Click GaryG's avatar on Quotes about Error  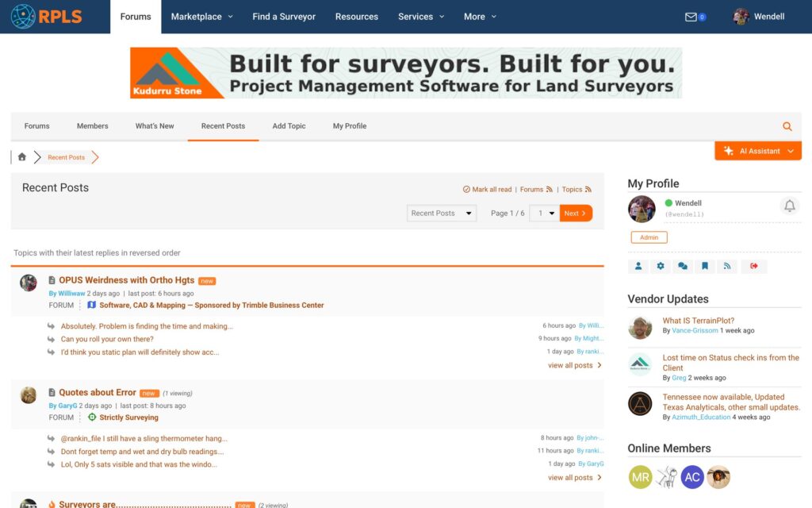[x=29, y=395]
